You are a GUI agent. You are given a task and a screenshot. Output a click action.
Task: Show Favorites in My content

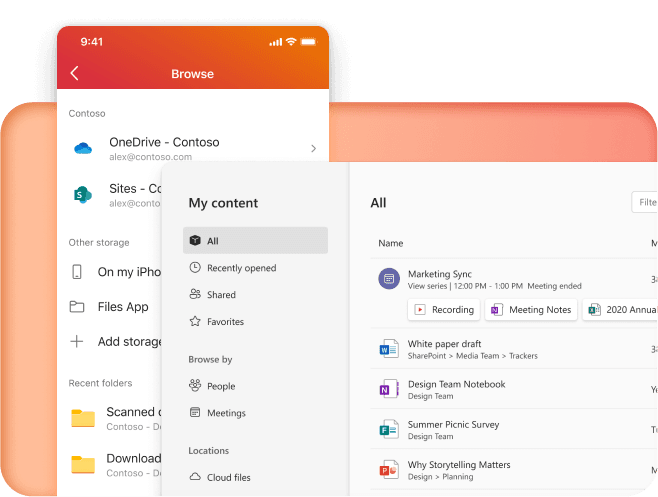224,322
